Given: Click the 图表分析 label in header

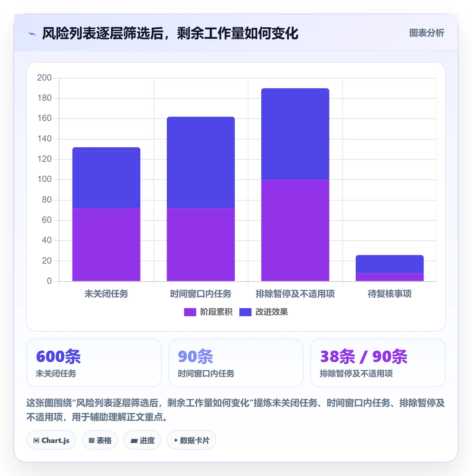Looking at the screenshot, I should (x=426, y=33).
